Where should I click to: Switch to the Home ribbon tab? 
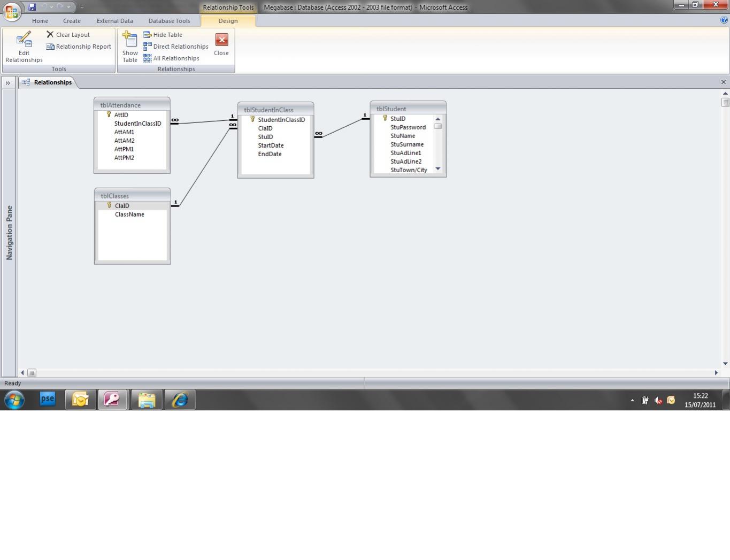click(40, 21)
